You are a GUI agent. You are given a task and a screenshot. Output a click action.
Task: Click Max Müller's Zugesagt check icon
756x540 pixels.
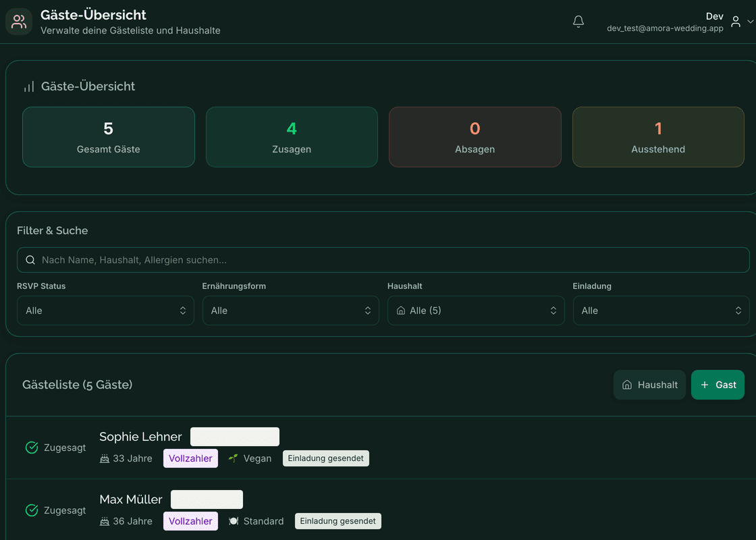(32, 510)
